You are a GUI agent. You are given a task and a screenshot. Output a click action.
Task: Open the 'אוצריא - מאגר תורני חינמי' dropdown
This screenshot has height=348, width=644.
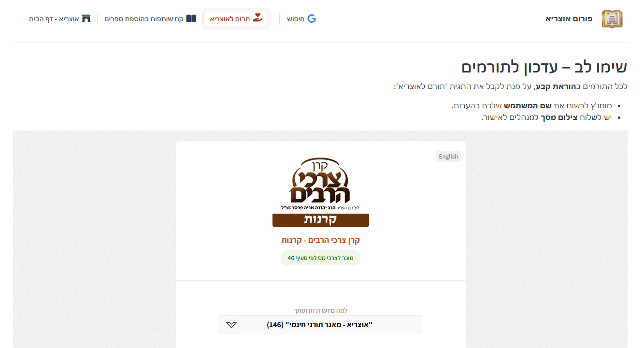321,325
